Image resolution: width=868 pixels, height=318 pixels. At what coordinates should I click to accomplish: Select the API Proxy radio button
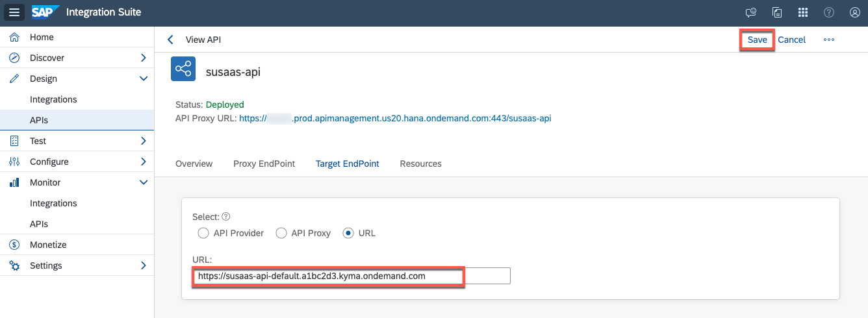(x=281, y=233)
